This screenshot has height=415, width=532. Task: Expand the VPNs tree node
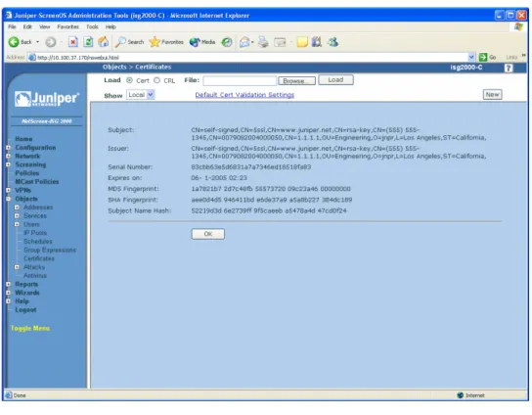pos(8,190)
